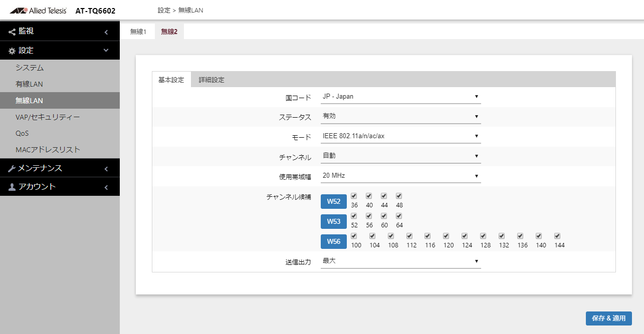Uncheck channel 124 checkbox
The image size is (644, 334).
pos(465,236)
